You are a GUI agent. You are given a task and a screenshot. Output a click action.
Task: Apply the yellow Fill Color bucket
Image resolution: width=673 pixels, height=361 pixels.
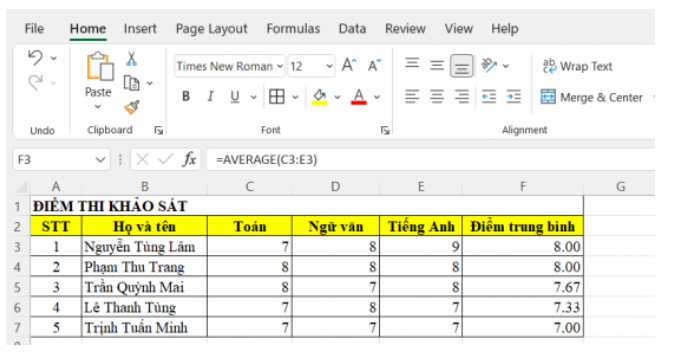pos(319,97)
